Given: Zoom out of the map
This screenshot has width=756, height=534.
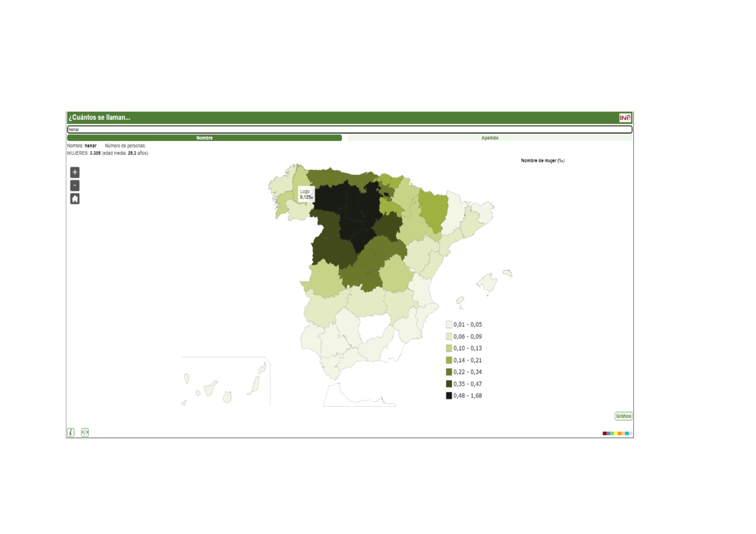Looking at the screenshot, I should [75, 186].
